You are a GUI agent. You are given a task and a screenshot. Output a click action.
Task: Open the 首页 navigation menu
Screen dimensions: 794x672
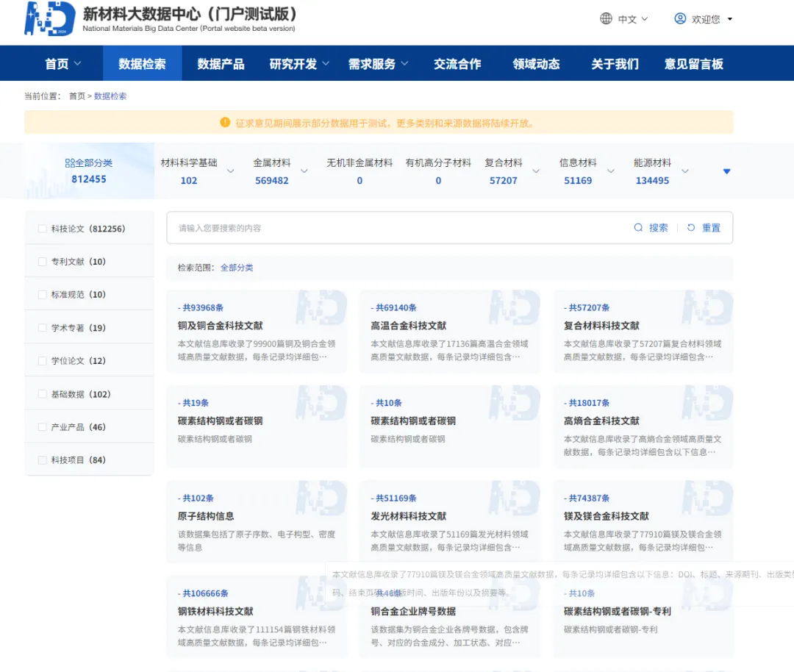(62, 64)
